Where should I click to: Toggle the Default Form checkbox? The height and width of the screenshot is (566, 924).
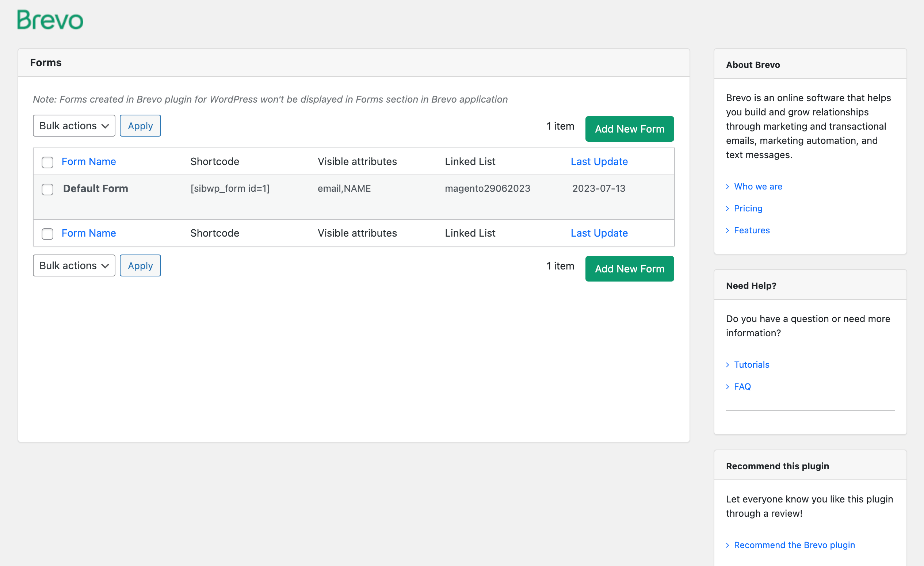(47, 189)
